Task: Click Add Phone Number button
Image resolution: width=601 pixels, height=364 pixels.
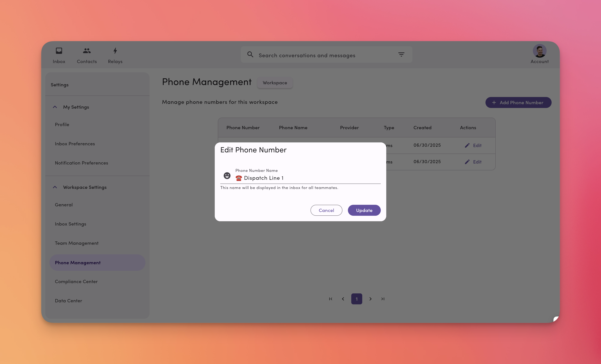Action: 518,103
